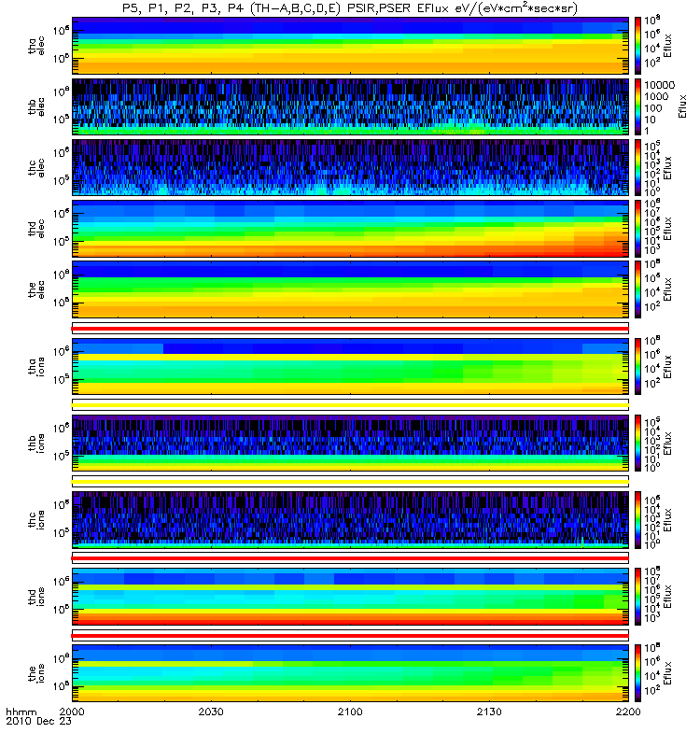Screen dimensions: 700x747
Task: Select the 'thd ions' panel axis label
Action: (x=36, y=597)
